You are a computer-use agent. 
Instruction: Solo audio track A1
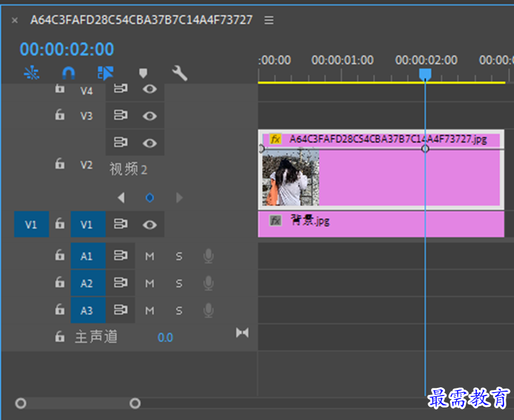[x=179, y=256]
